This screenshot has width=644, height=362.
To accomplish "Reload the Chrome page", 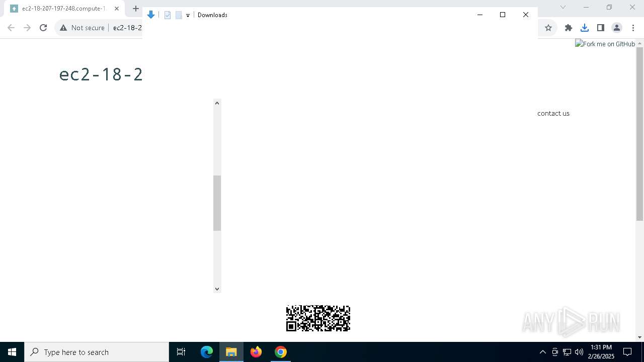I will point(43,28).
